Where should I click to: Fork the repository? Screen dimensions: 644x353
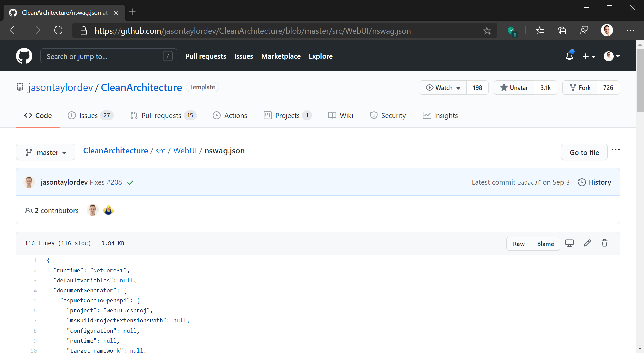click(x=580, y=88)
